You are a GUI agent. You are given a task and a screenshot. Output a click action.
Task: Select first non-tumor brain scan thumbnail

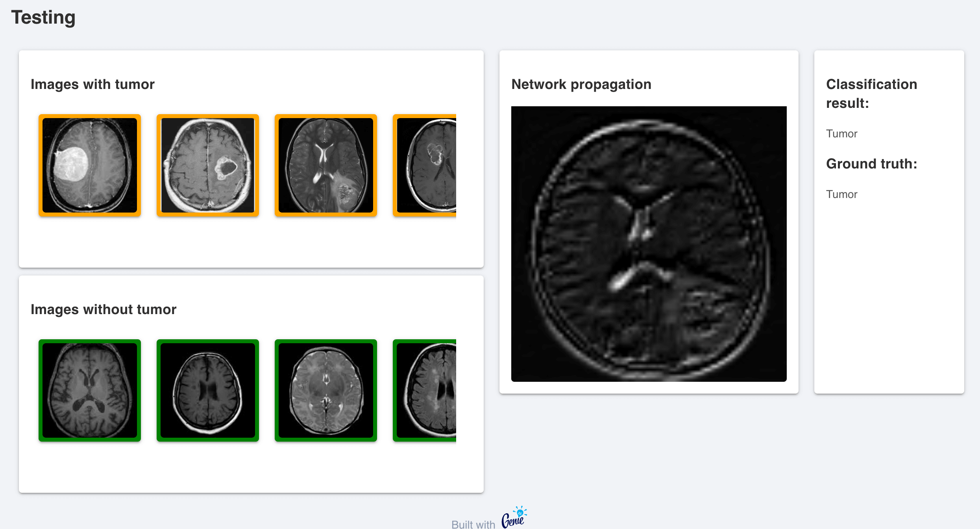click(x=90, y=390)
